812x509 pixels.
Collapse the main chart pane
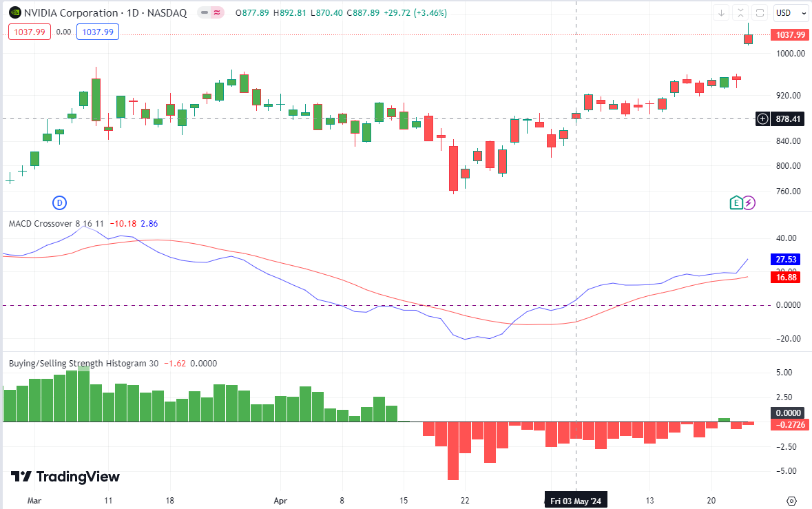point(740,12)
